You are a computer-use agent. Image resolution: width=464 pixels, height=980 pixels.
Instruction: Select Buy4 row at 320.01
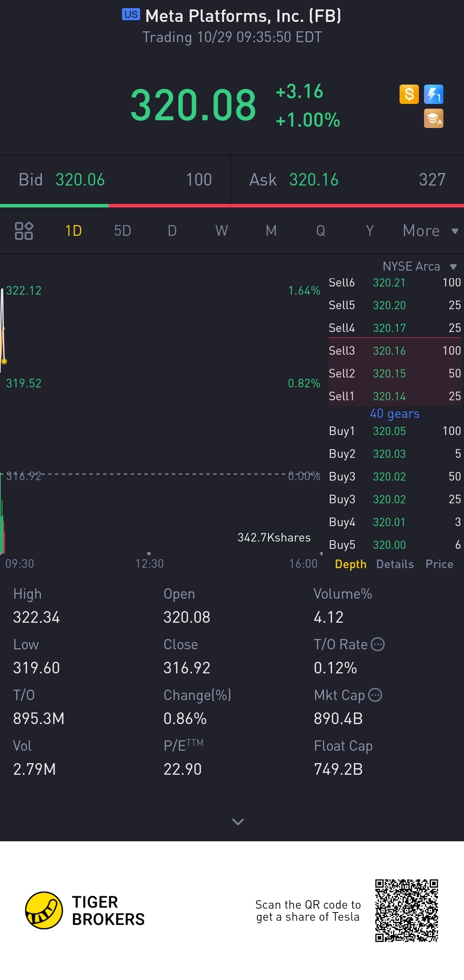395,522
